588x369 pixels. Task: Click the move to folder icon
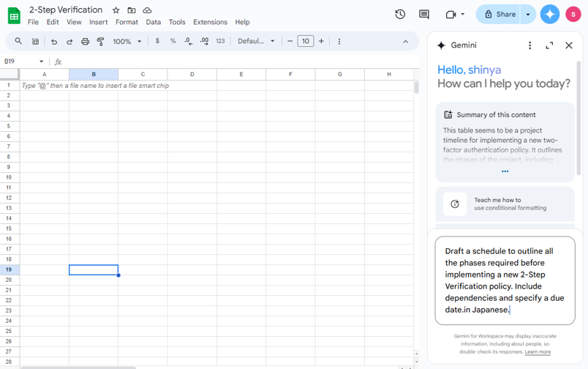coord(131,10)
